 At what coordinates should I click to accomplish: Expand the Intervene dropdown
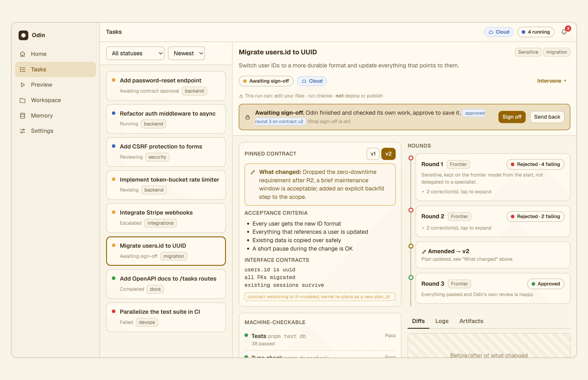[x=552, y=81]
